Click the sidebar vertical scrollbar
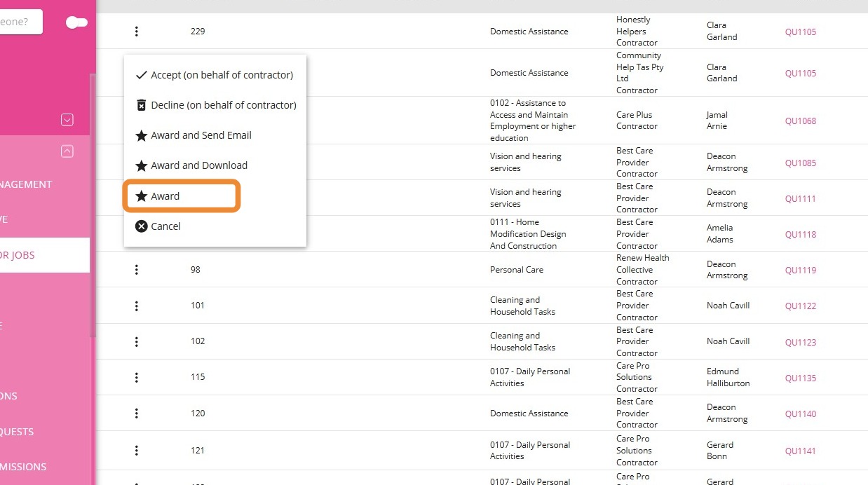This screenshot has height=485, width=868. pyautogui.click(x=93, y=210)
